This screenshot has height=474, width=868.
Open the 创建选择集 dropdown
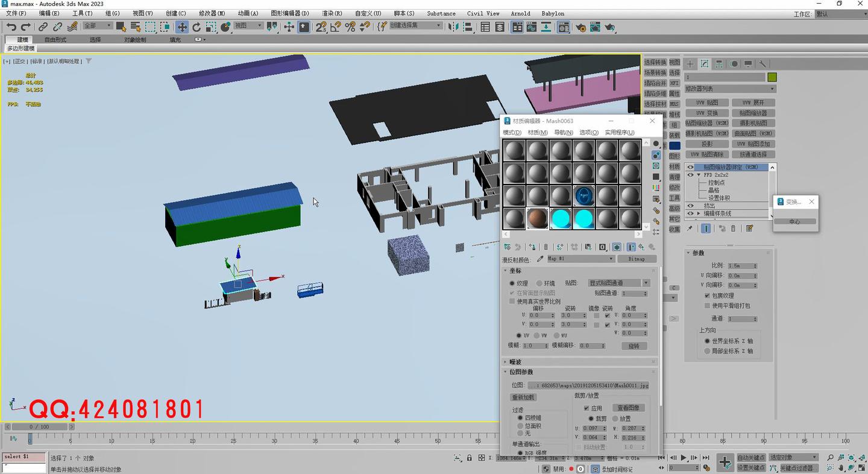[x=415, y=25]
